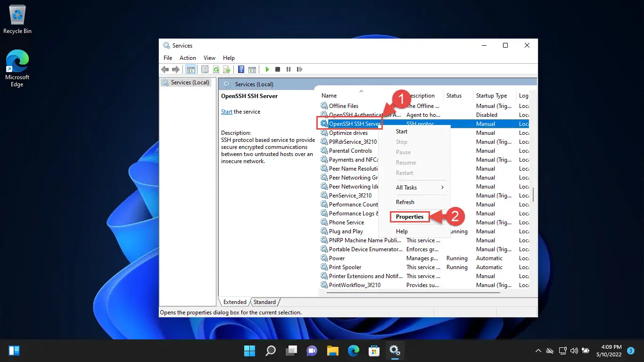Open the Action menu

tap(188, 58)
